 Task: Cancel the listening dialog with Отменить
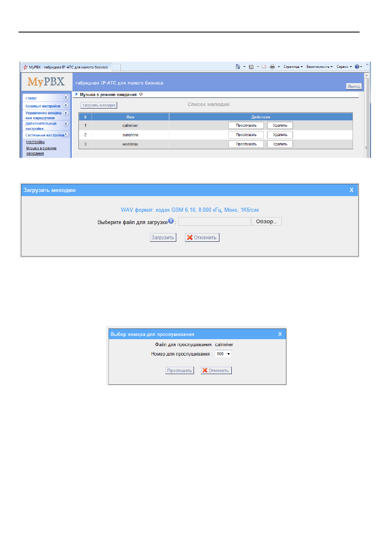216,370
